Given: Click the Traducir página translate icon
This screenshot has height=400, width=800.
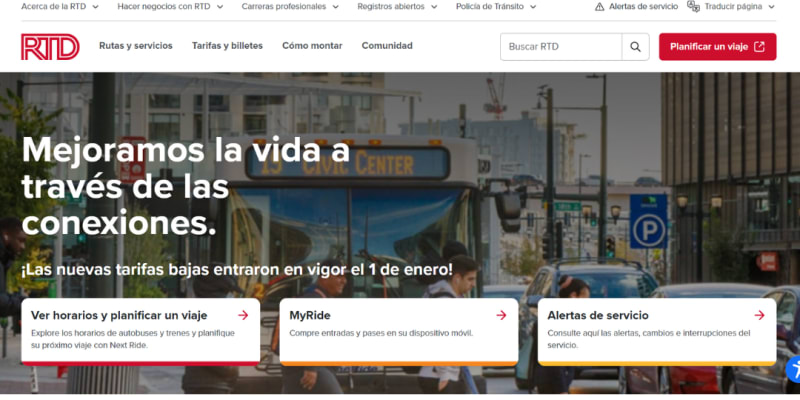Looking at the screenshot, I should [x=694, y=6].
